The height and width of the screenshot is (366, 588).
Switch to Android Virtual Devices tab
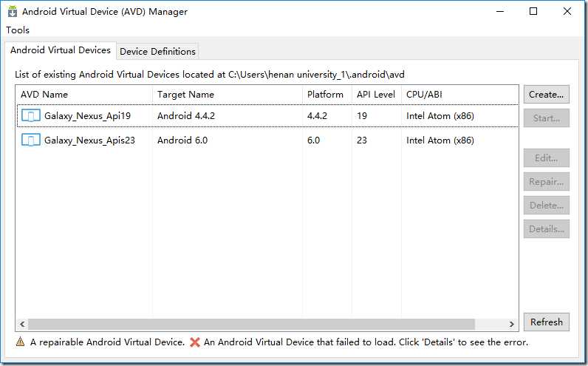tap(61, 50)
